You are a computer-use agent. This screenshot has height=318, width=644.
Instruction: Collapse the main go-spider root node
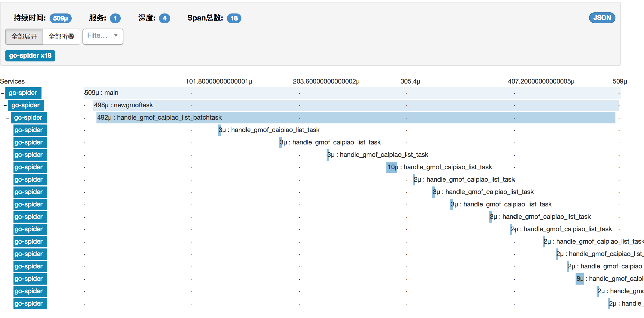[x=2, y=93]
